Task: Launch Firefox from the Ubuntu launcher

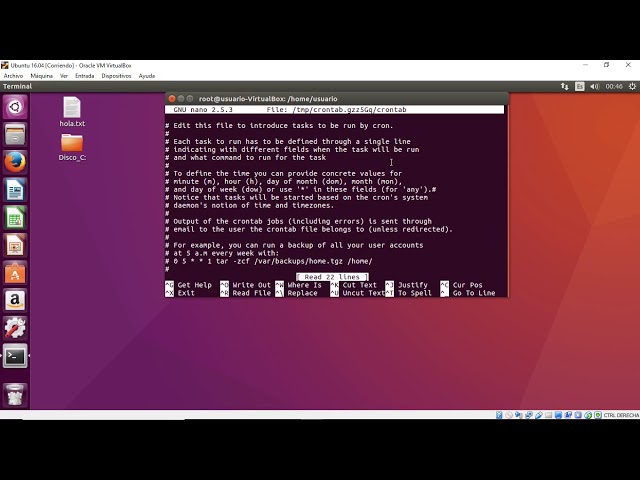Action: tap(15, 162)
